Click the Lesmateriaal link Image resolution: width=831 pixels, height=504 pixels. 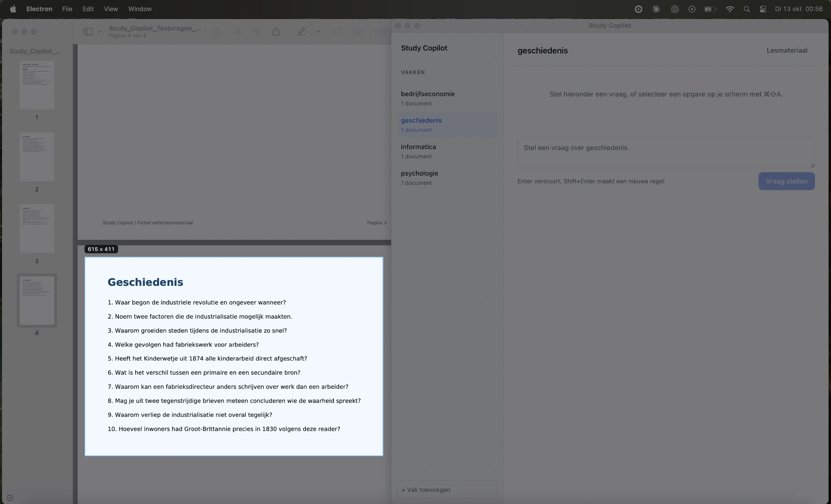click(787, 51)
